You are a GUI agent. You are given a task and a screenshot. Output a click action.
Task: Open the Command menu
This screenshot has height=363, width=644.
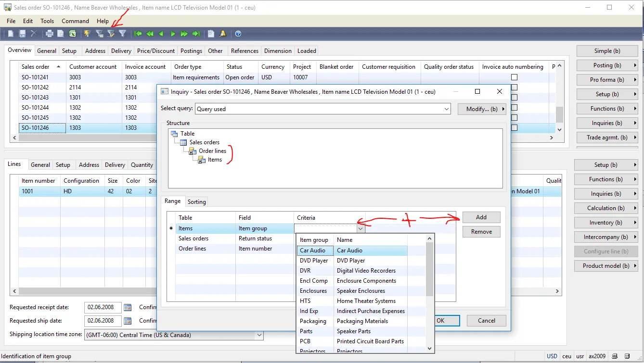tap(75, 21)
